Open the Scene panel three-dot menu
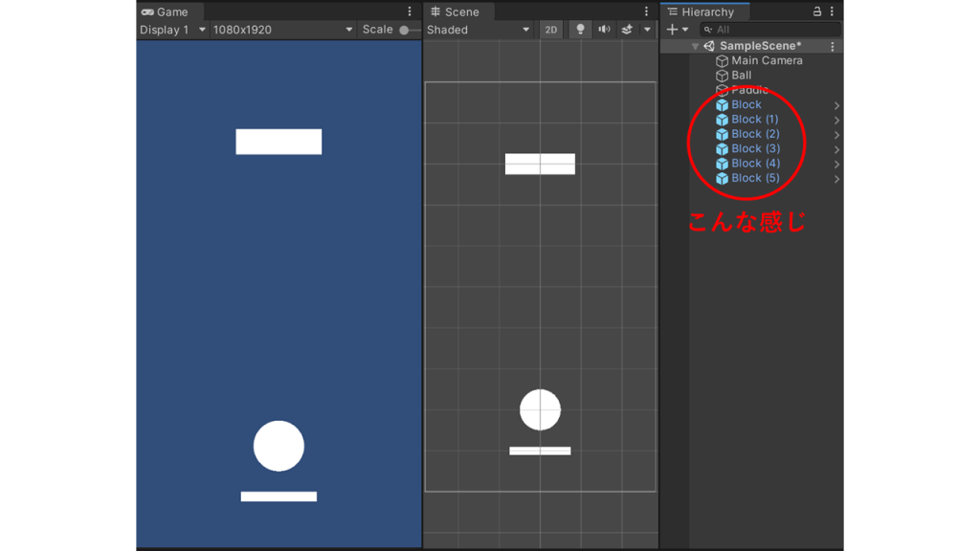Screen dimensions: 980x551 click(x=647, y=11)
